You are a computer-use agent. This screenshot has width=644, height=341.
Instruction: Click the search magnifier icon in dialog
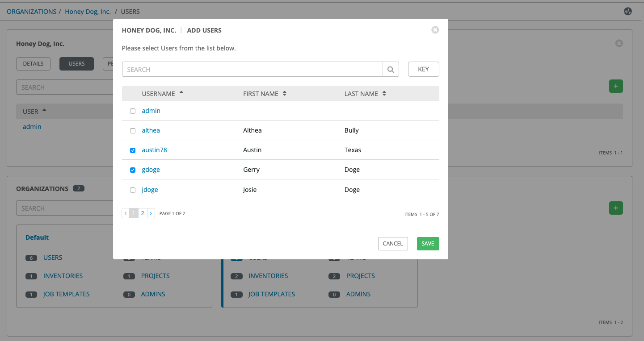[391, 70]
